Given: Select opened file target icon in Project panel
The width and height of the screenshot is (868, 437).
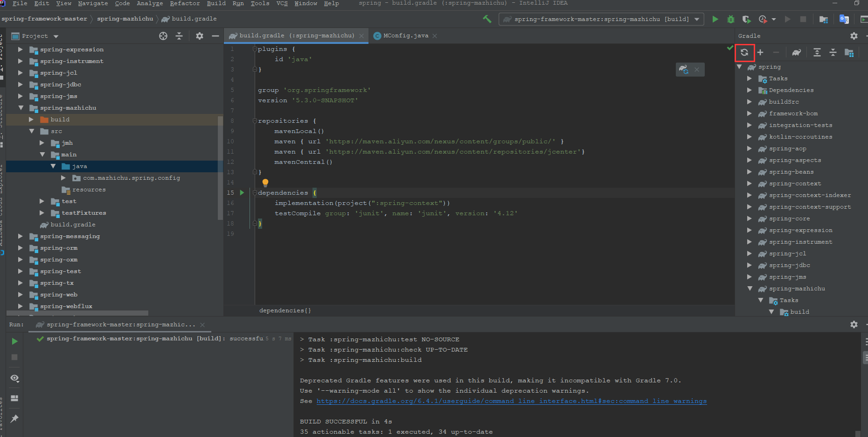Looking at the screenshot, I should point(163,36).
